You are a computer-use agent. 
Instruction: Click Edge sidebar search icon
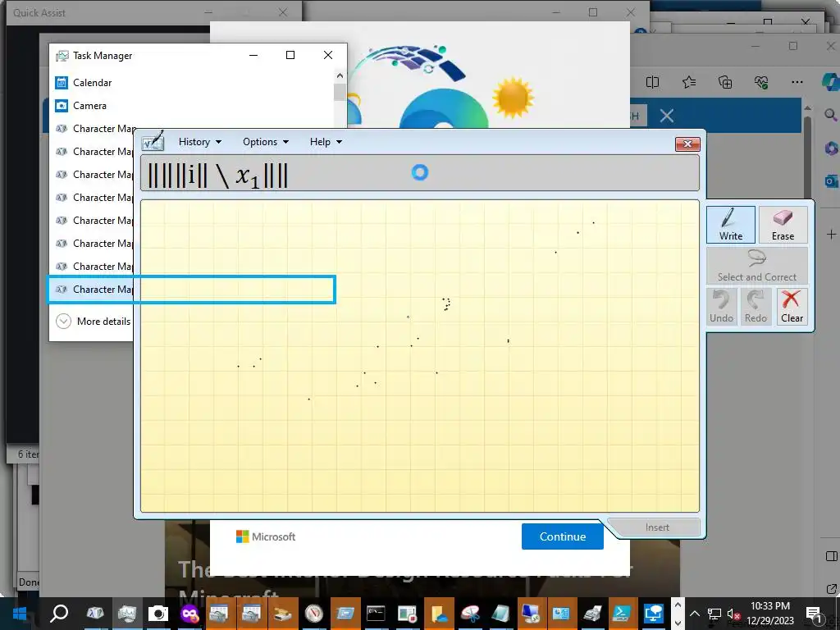click(830, 115)
